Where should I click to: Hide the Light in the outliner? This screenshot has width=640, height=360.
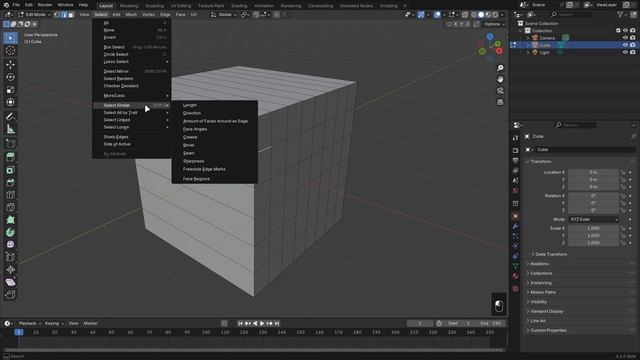coord(625,53)
